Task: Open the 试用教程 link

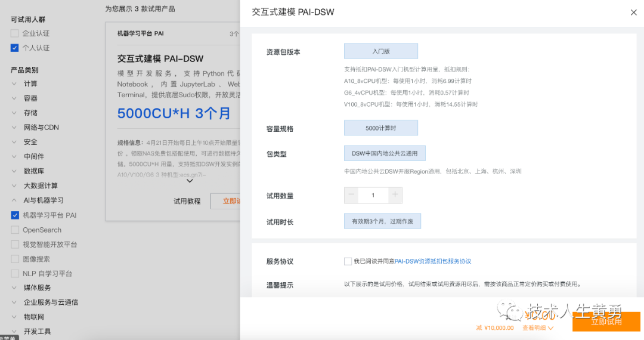Action: point(187,201)
